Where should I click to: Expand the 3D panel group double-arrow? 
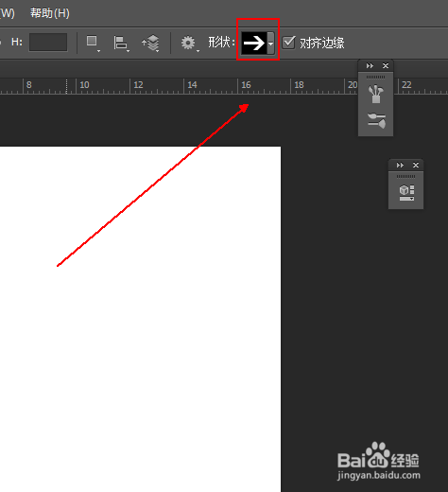click(x=400, y=165)
